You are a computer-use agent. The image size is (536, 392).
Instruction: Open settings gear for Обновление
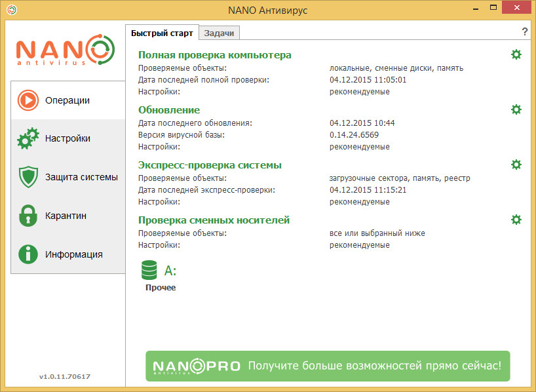tap(516, 109)
